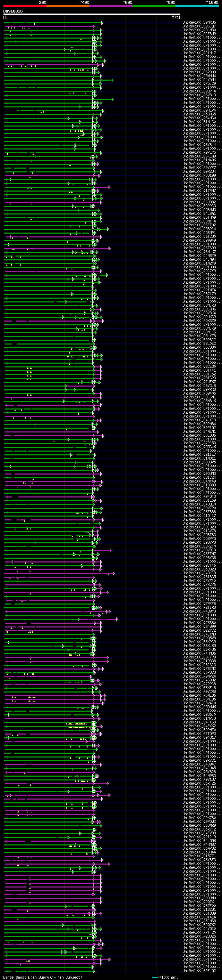Open hit UniRef100_Q5RF26
Viewport: 222px width, 980px height.
tap(199, 784)
